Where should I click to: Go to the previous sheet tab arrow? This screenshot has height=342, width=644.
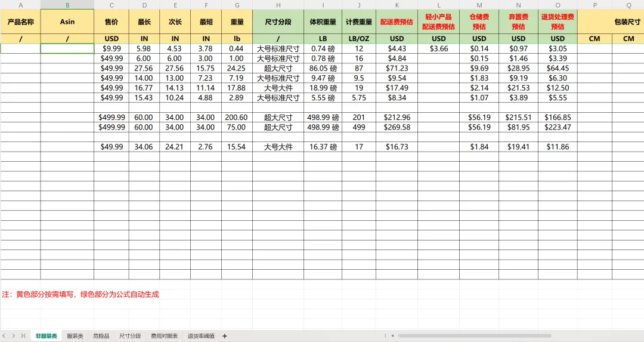(4, 336)
